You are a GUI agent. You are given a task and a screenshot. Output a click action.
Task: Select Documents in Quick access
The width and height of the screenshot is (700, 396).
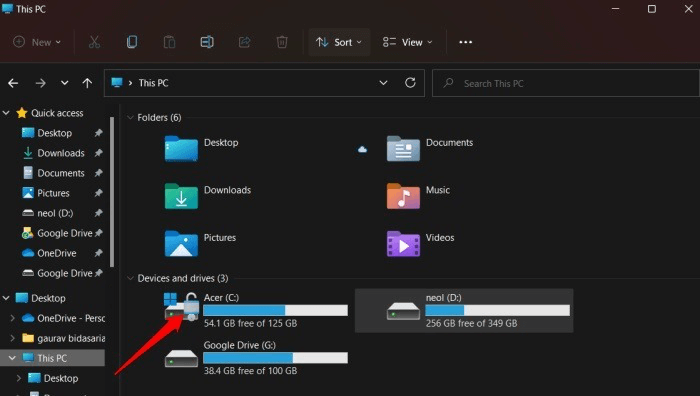[61, 173]
